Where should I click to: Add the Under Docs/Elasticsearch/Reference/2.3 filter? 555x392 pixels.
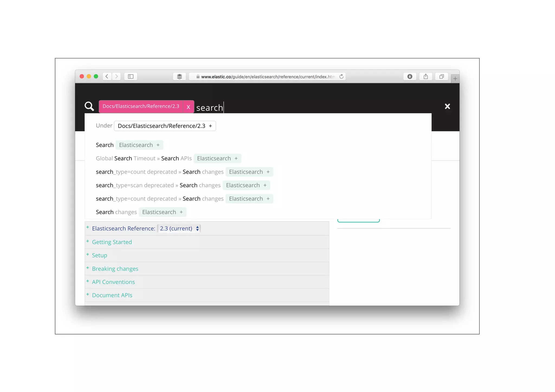[x=210, y=126]
